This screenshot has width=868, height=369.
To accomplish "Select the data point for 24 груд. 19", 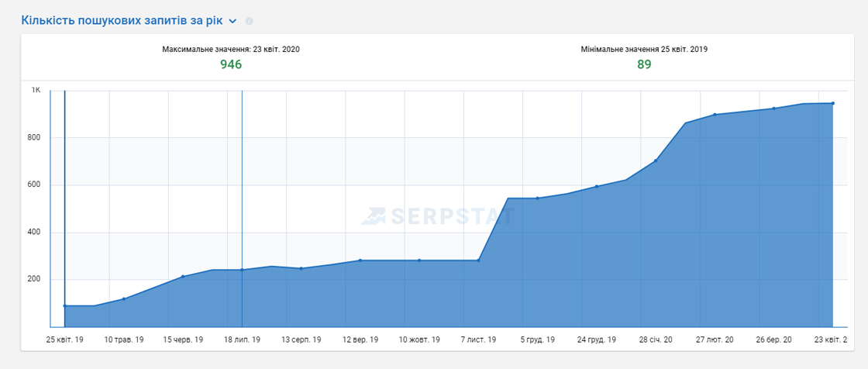I will pos(597,186).
